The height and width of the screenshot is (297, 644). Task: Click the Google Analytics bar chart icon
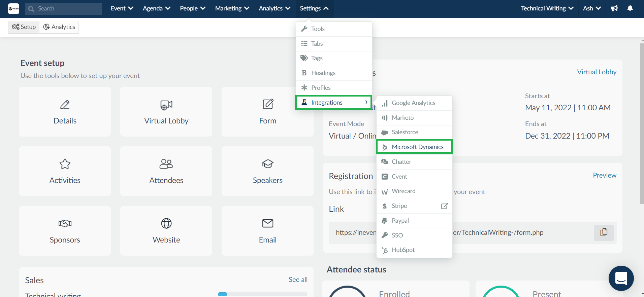click(x=385, y=103)
